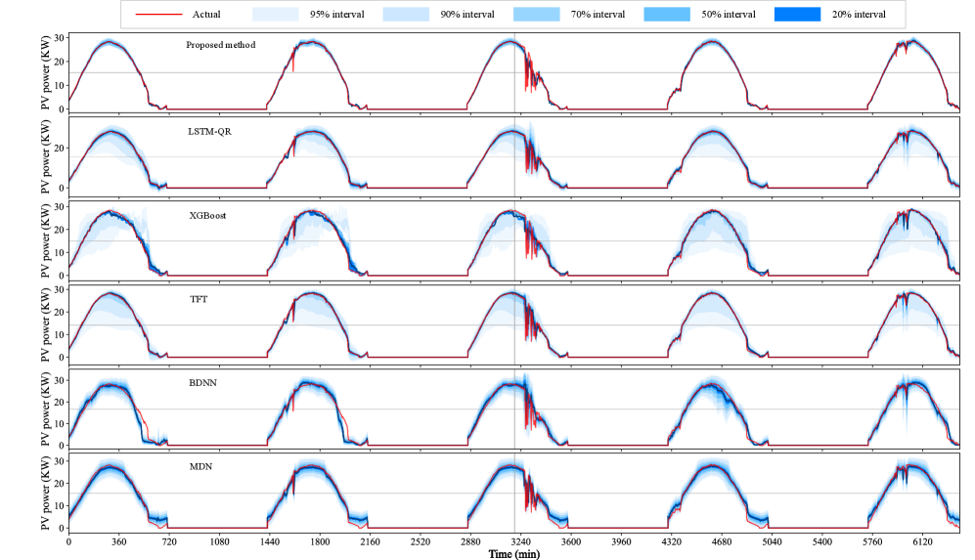Select the 'BDNN' subplot label
Viewport: 975px width, 560px height.
pyautogui.click(x=202, y=383)
